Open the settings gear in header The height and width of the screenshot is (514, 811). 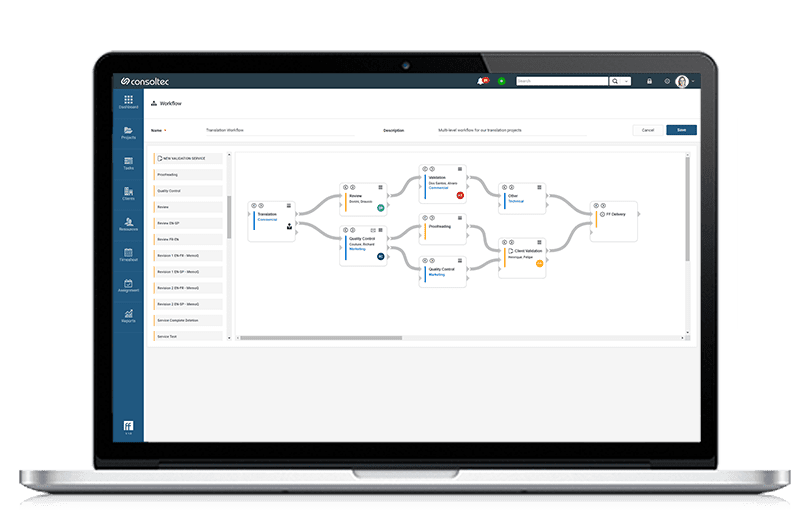coord(667,81)
